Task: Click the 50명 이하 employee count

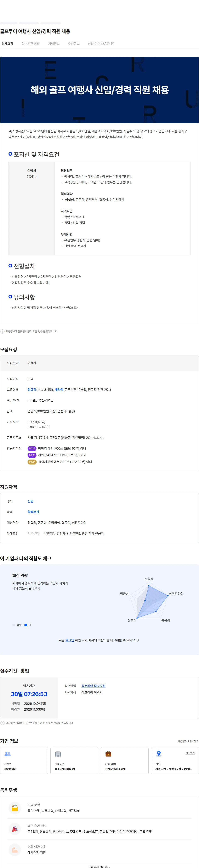Action: [10, 769]
